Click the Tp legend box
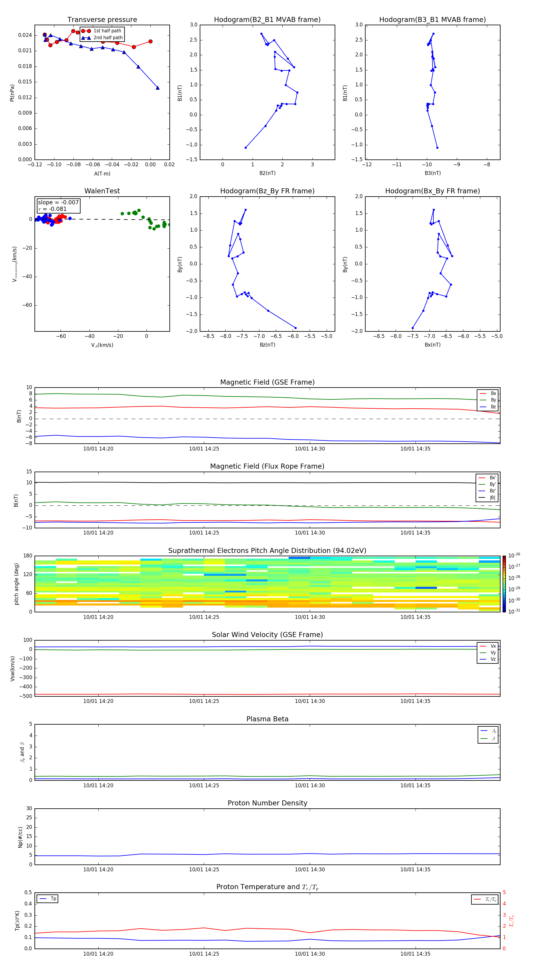 pos(48,899)
